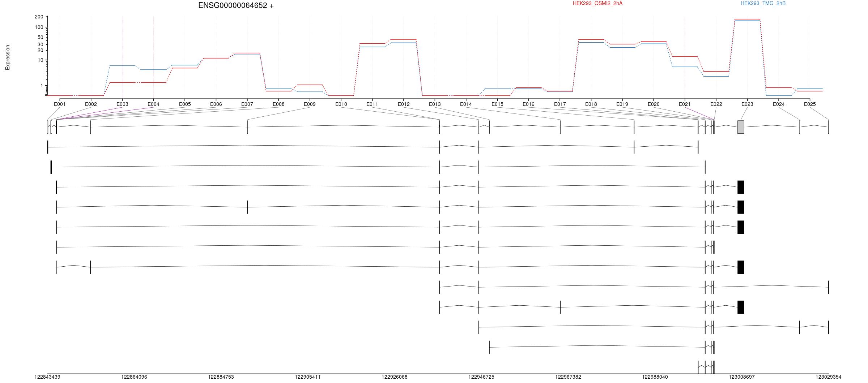Click y-axis tick value 30
This screenshot has height=383, width=868.
41,45
